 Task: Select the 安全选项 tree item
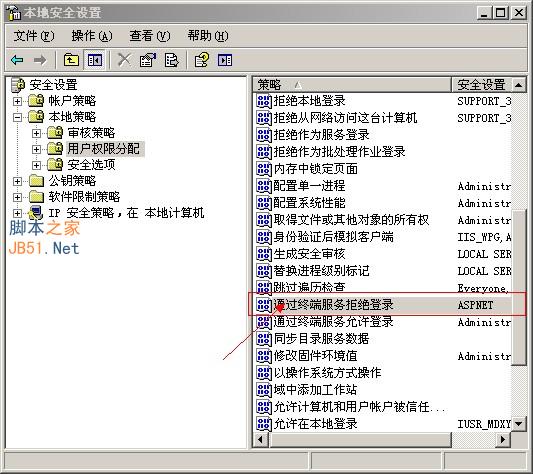tap(91, 165)
